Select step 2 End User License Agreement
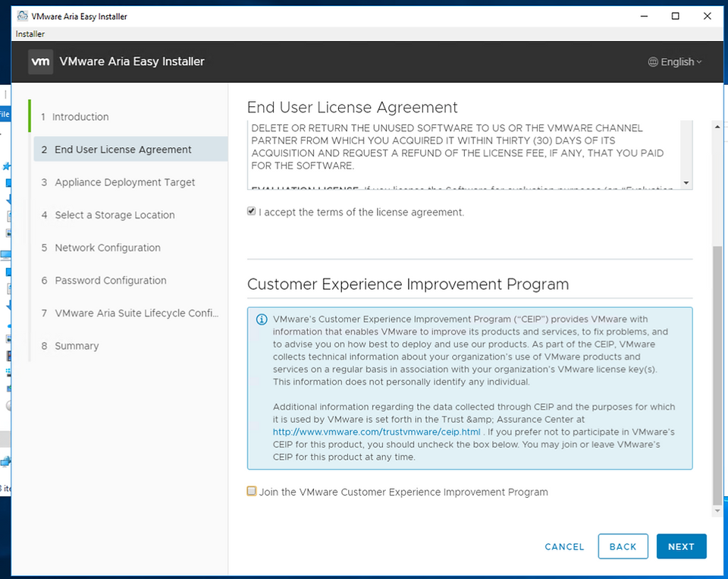The image size is (728, 579). 130,149
